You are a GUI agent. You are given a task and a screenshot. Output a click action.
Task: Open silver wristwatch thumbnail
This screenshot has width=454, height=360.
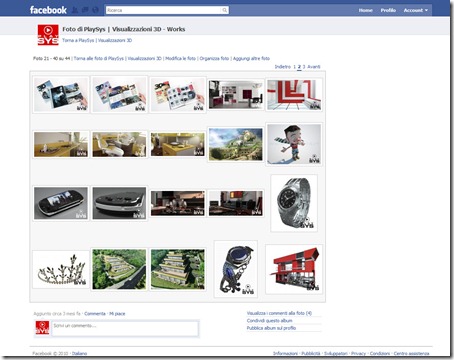[294, 203]
